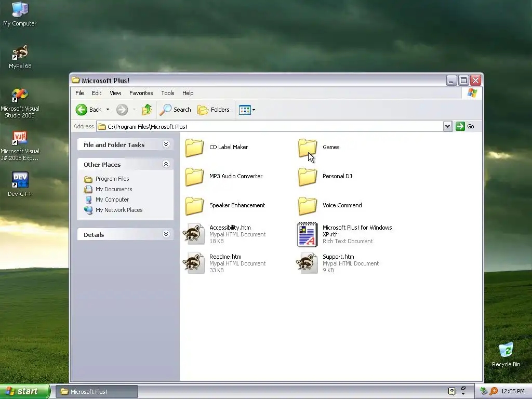Click the grayed Forward arrow icon
The width and height of the screenshot is (532, 399).
[x=122, y=110]
